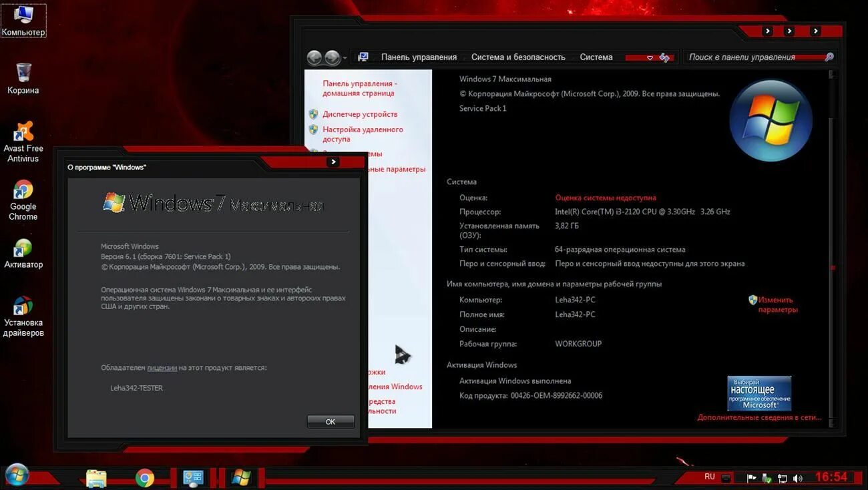Click Оценка системы недоступна link
The height and width of the screenshot is (490, 868).
point(606,198)
